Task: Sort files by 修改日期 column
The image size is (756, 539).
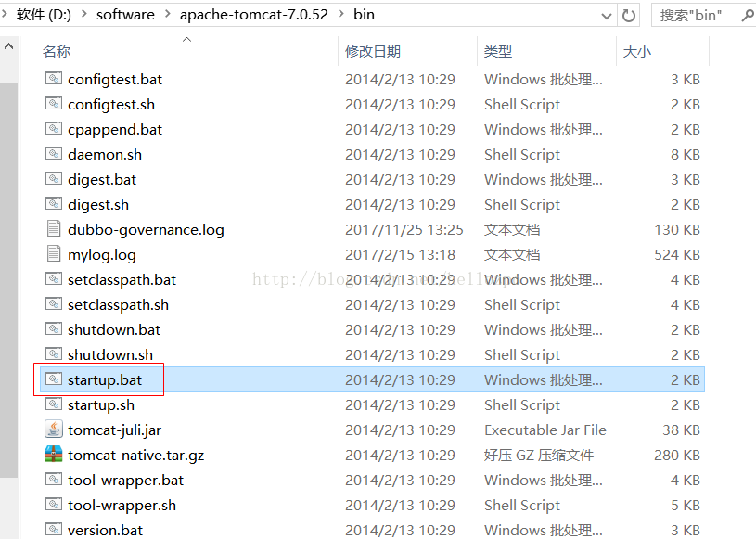Action: (x=373, y=51)
